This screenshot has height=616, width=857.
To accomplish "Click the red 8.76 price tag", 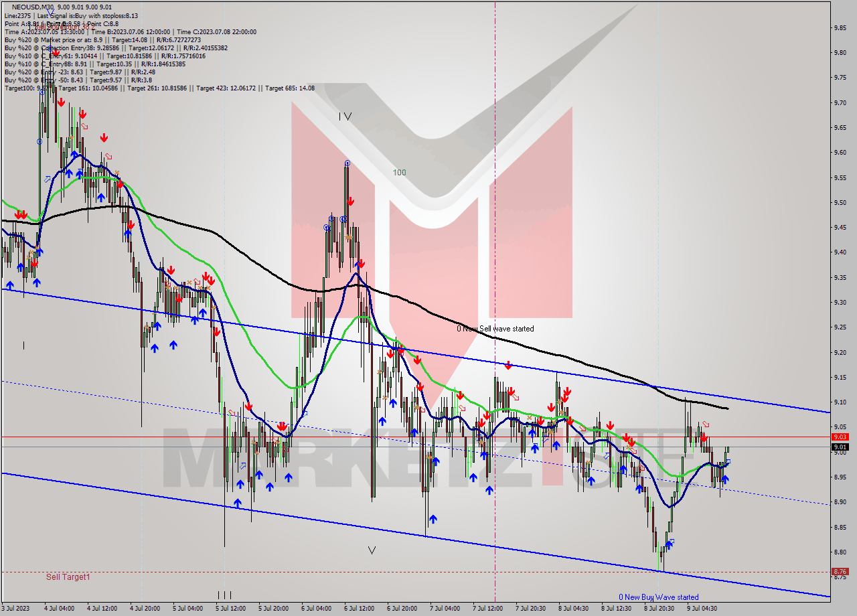I will 840,572.
